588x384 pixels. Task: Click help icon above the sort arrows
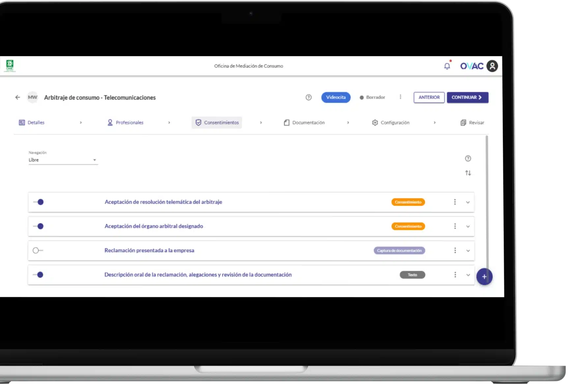(x=468, y=158)
